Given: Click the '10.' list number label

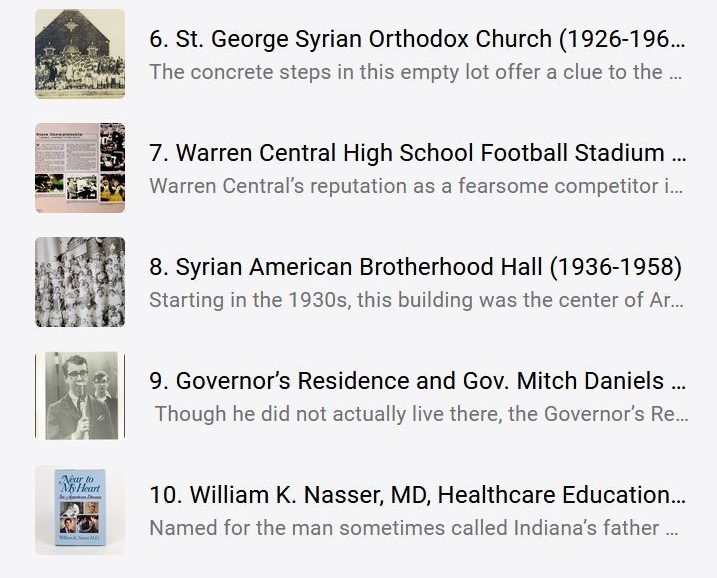Looking at the screenshot, I should click(165, 495).
